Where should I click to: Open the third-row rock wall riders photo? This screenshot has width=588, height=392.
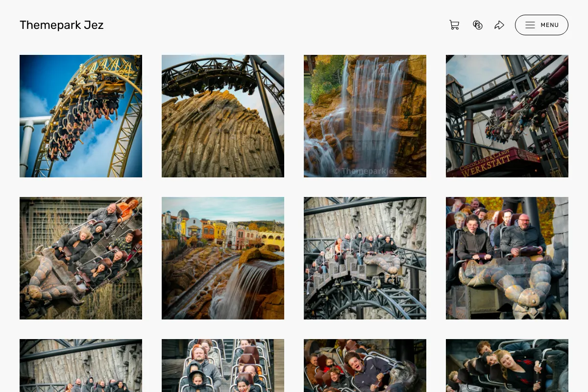(x=81, y=366)
